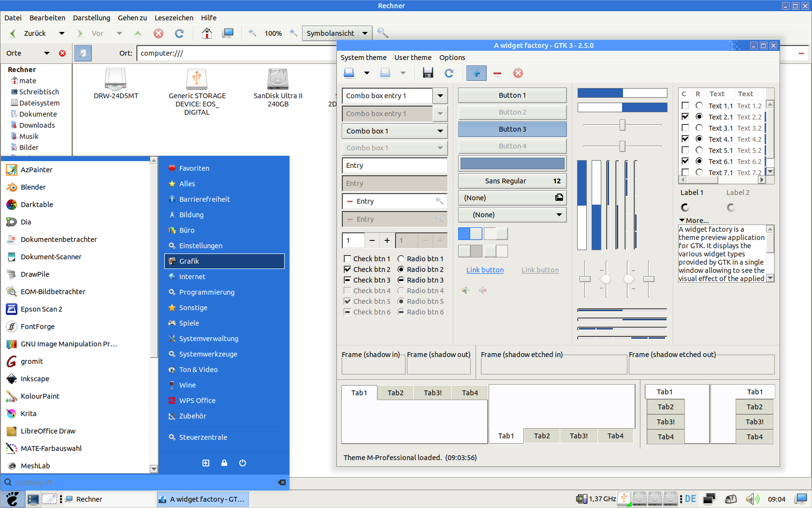
Task: Click the MATE menu button in the panel
Action: 13,499
